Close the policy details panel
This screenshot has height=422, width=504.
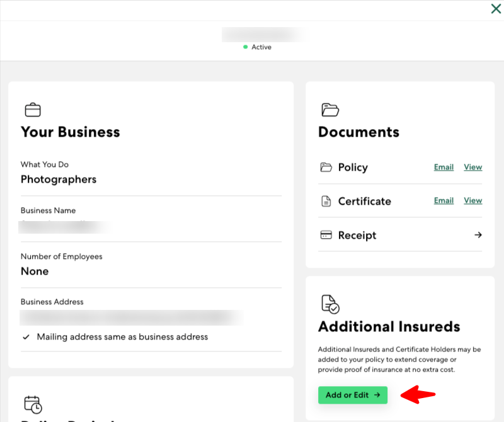(x=496, y=9)
